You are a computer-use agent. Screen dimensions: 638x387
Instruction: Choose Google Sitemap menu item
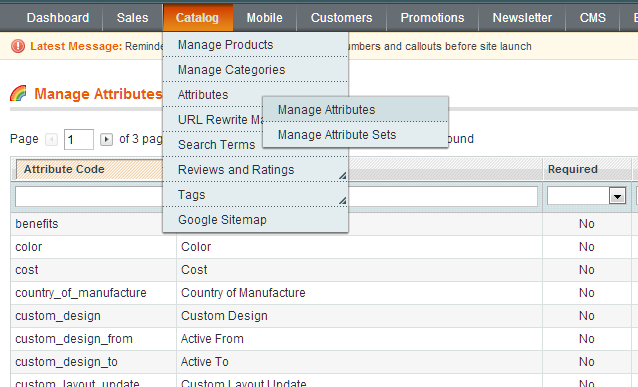(x=255, y=220)
